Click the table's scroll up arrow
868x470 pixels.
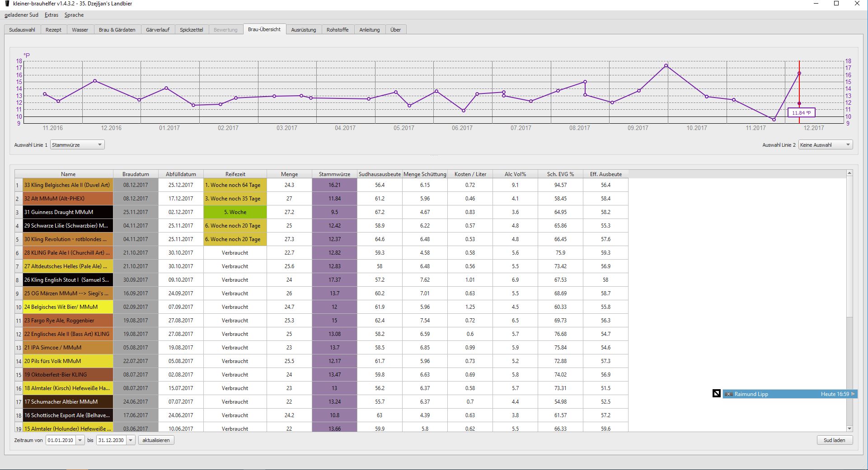[x=849, y=173]
